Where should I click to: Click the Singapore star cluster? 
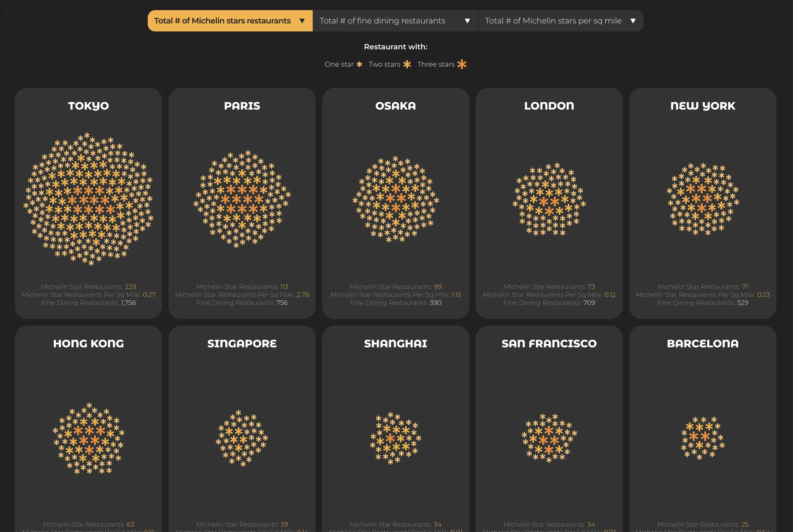242,438
